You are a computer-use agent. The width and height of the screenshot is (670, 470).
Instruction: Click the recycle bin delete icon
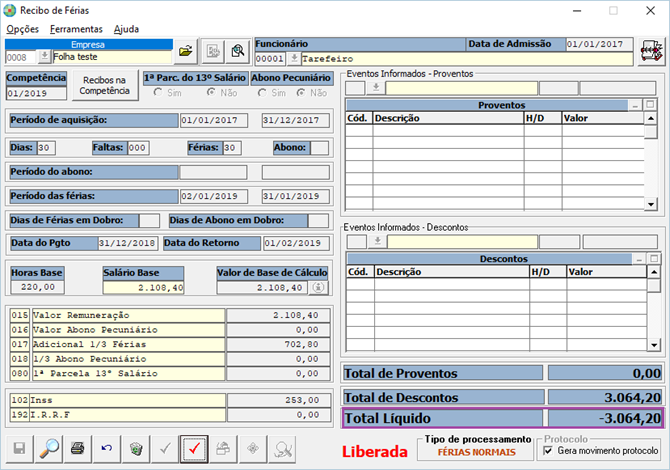[136, 449]
